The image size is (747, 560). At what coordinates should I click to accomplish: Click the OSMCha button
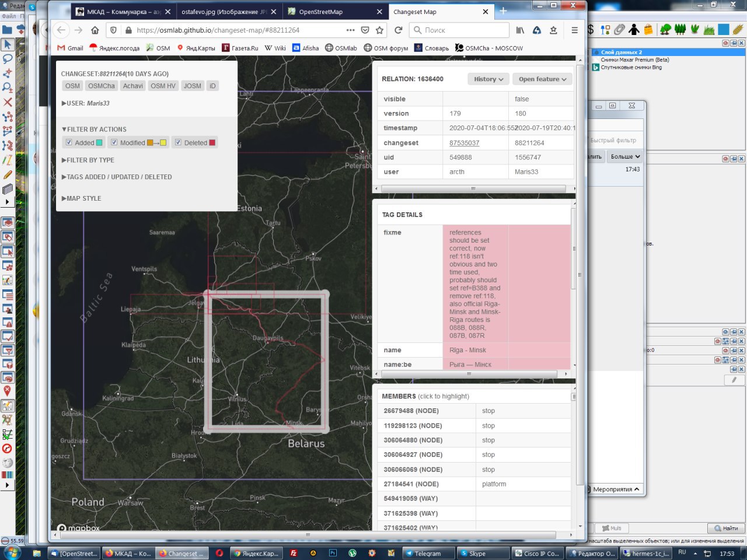pyautogui.click(x=102, y=86)
